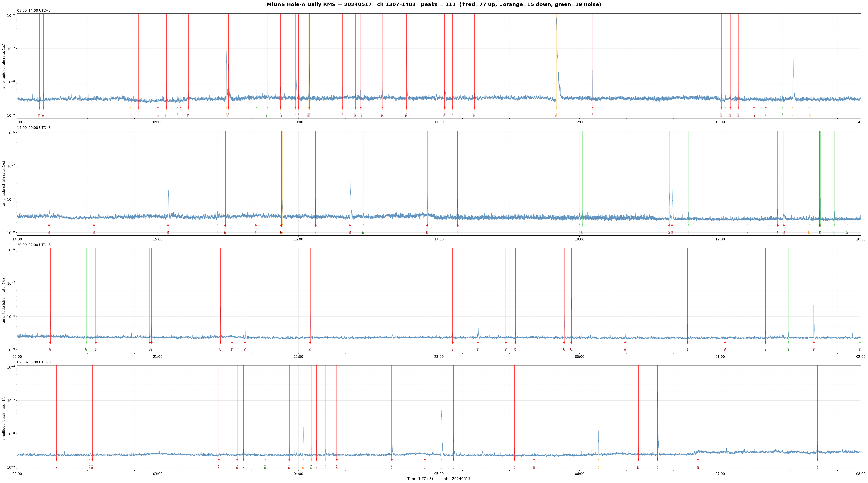Select the red peak marker labeled 090
The image size is (868, 483).
point(219,459)
